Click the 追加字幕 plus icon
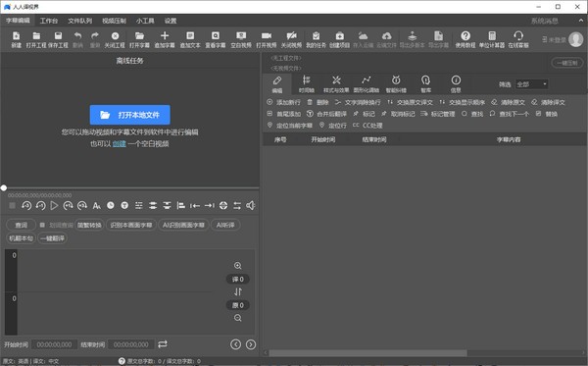This screenshot has width=588, height=366. coord(165,39)
